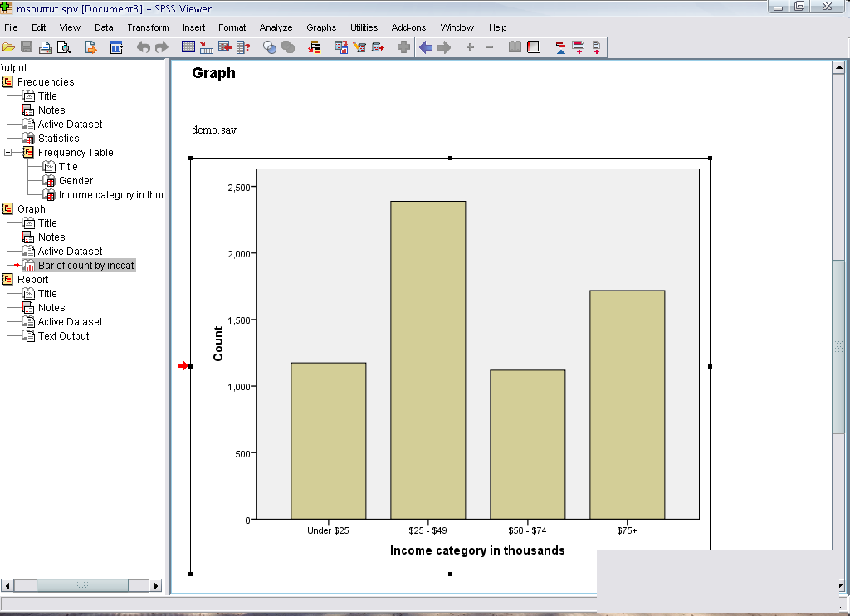Click the Show open book icon
The image size is (850, 616).
click(515, 47)
